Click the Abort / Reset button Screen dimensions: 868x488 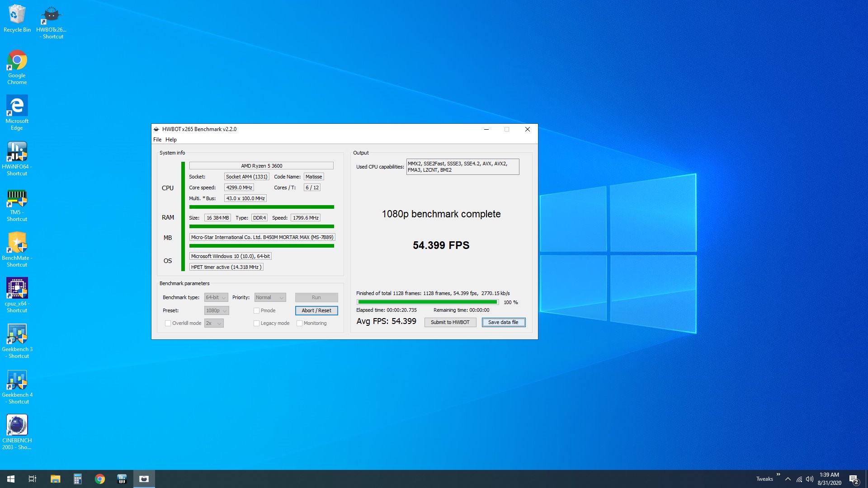[316, 310]
